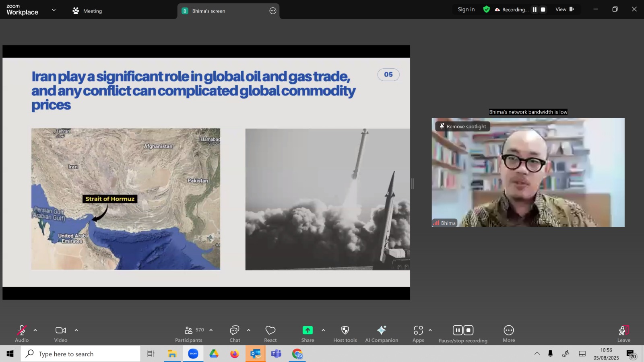Launch AI Companion
This screenshot has width=644, height=362.
(382, 334)
